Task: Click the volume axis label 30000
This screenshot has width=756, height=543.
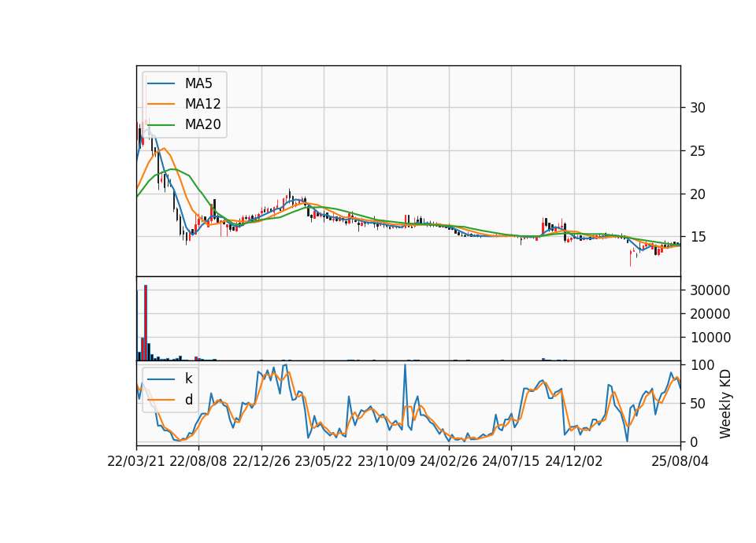Action: 710,290
